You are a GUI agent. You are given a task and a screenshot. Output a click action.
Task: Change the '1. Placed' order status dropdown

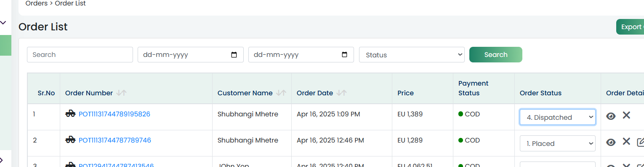click(x=558, y=143)
